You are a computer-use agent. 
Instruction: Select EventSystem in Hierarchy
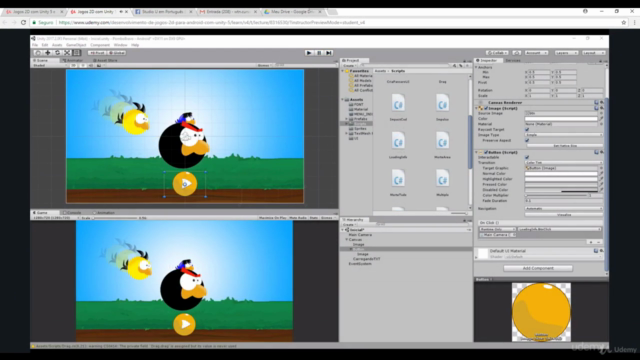click(x=360, y=264)
